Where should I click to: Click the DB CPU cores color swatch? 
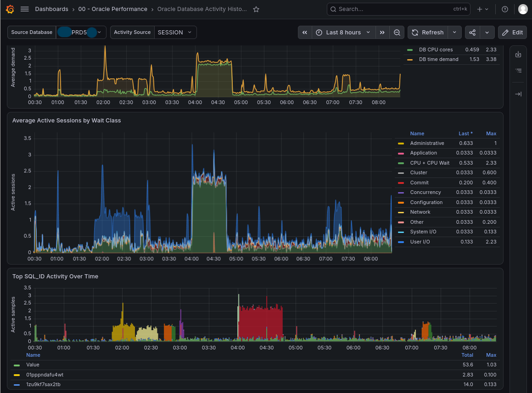click(410, 50)
